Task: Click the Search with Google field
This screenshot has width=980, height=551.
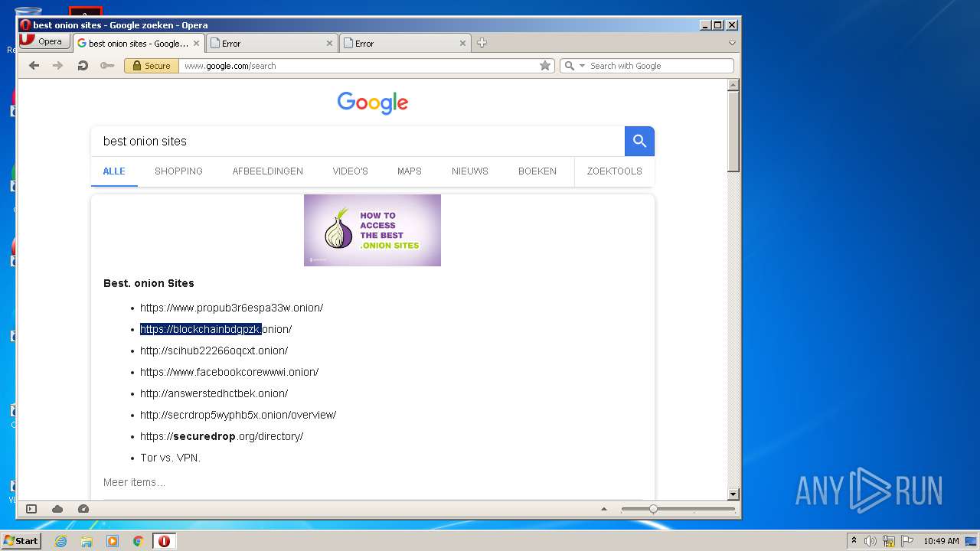Action: click(x=659, y=66)
